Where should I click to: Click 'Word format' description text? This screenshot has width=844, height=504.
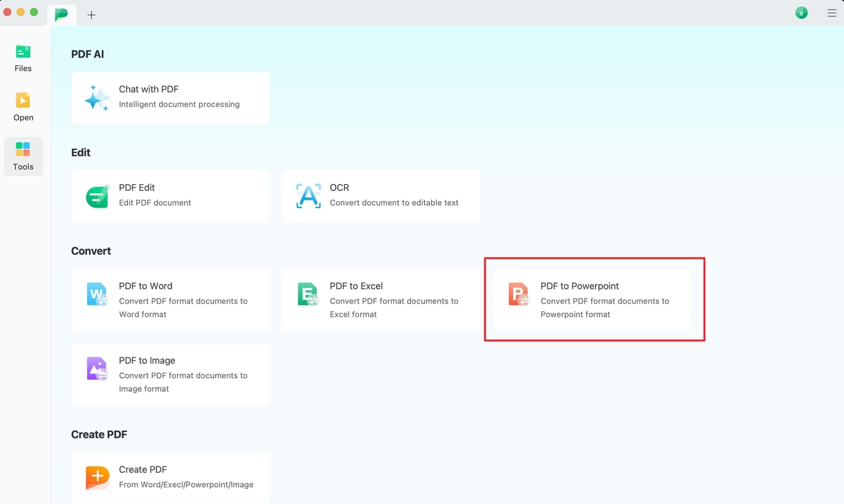[x=143, y=315]
